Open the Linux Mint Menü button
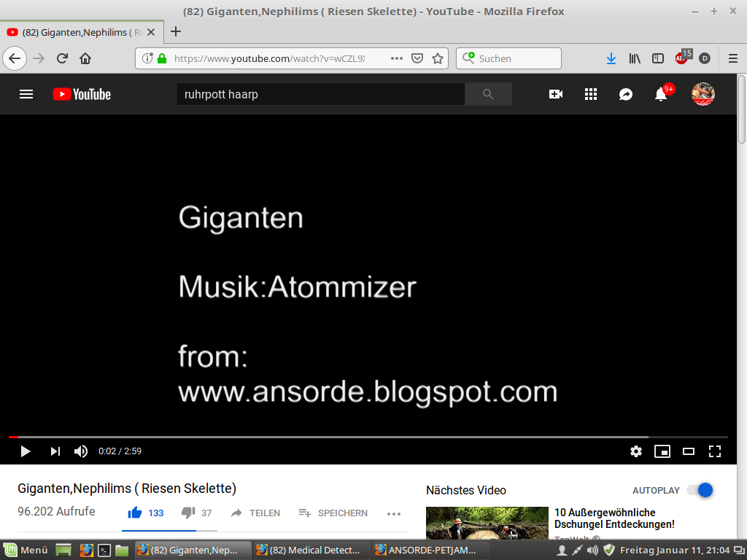The width and height of the screenshot is (747, 560). [26, 550]
